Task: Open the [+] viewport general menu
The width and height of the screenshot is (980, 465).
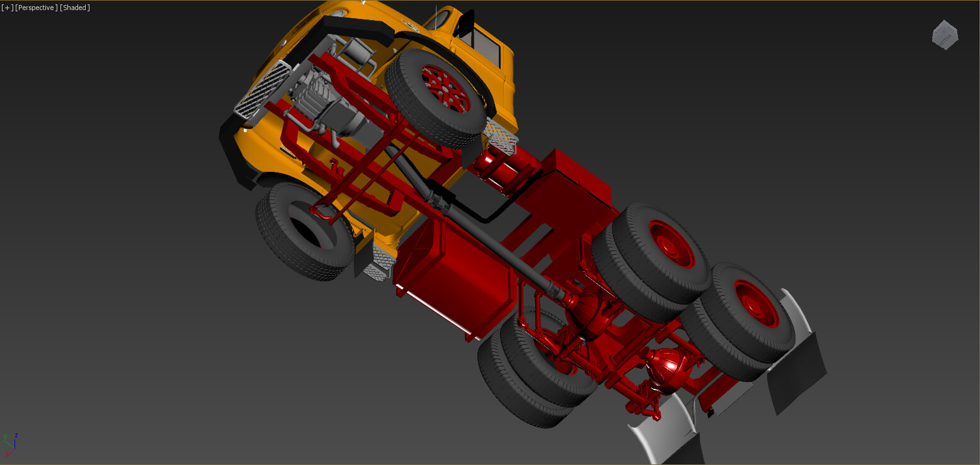Action: (x=8, y=8)
